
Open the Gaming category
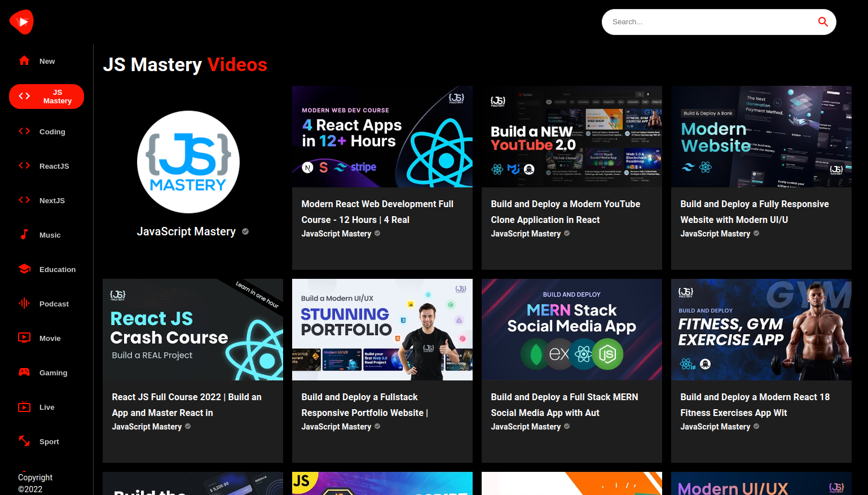pyautogui.click(x=46, y=373)
